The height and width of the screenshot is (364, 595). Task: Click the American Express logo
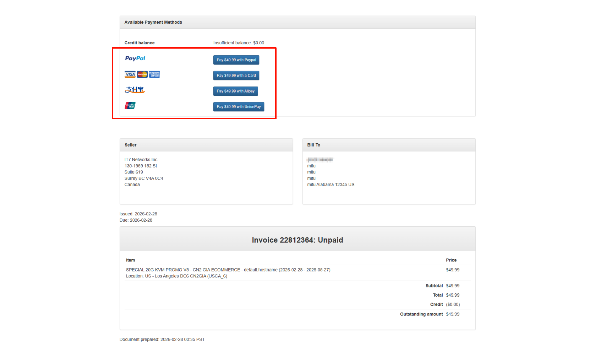pyautogui.click(x=154, y=74)
